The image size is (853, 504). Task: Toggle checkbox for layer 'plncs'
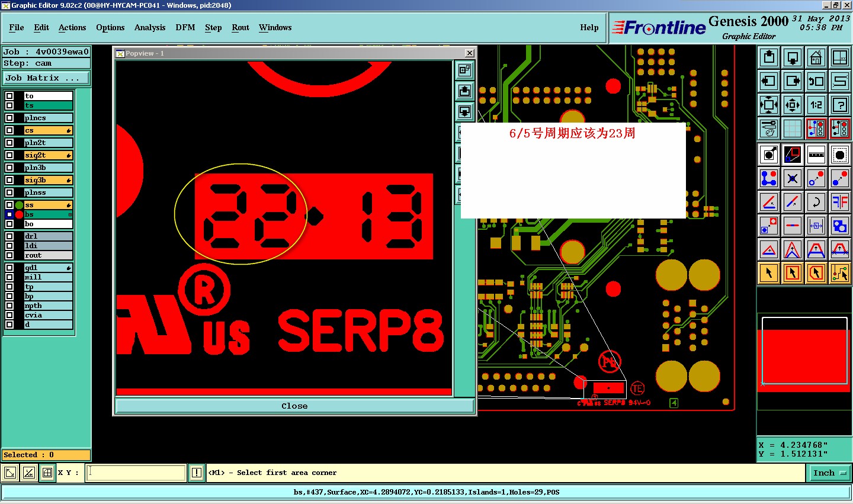[9, 118]
